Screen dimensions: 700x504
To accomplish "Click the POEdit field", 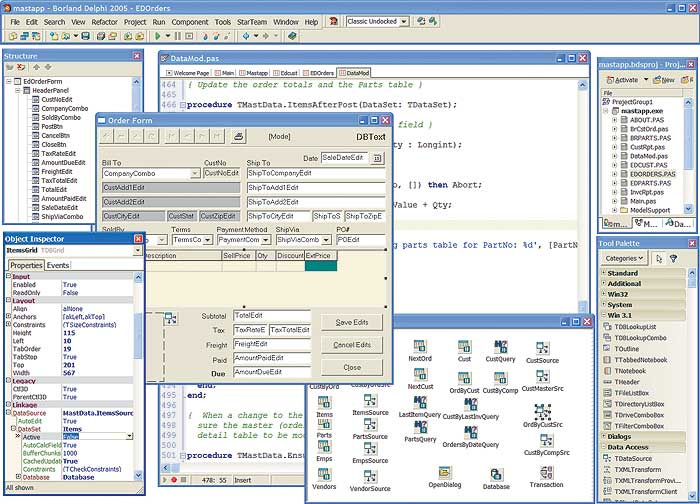I will [361, 240].
